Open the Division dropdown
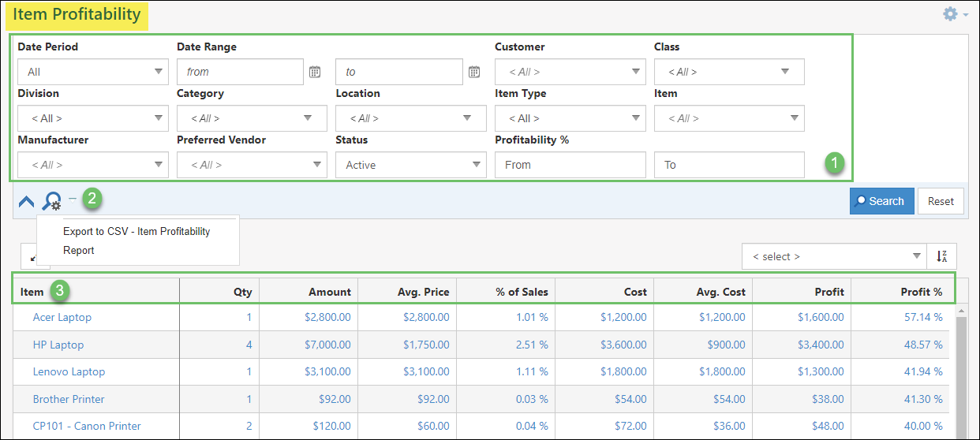 click(x=93, y=118)
